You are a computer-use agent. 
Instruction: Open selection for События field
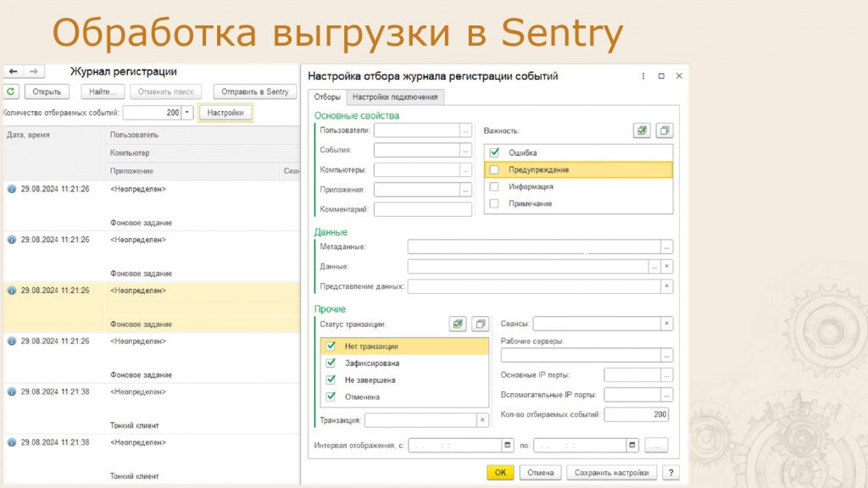point(465,150)
